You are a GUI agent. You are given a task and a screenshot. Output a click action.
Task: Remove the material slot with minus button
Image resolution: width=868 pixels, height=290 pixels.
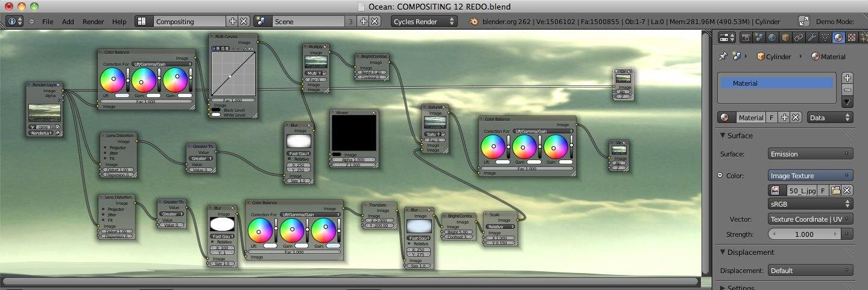847,89
